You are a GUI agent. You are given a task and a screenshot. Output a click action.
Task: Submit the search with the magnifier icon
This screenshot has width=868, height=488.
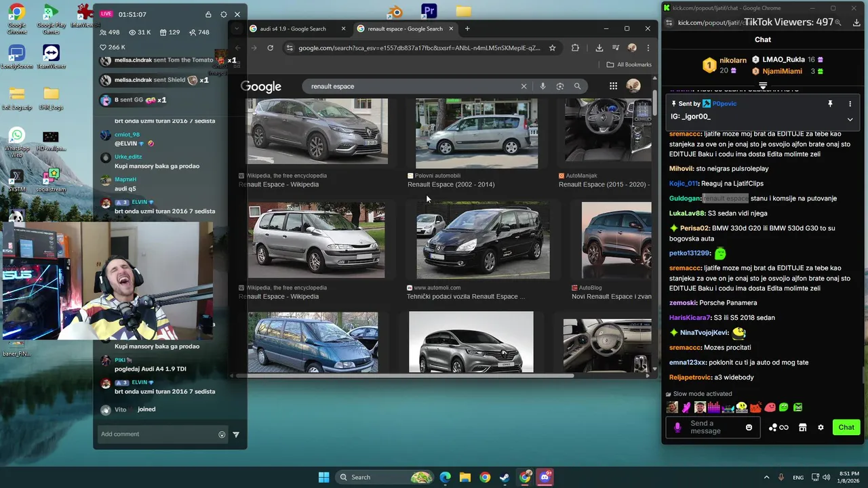click(x=578, y=86)
